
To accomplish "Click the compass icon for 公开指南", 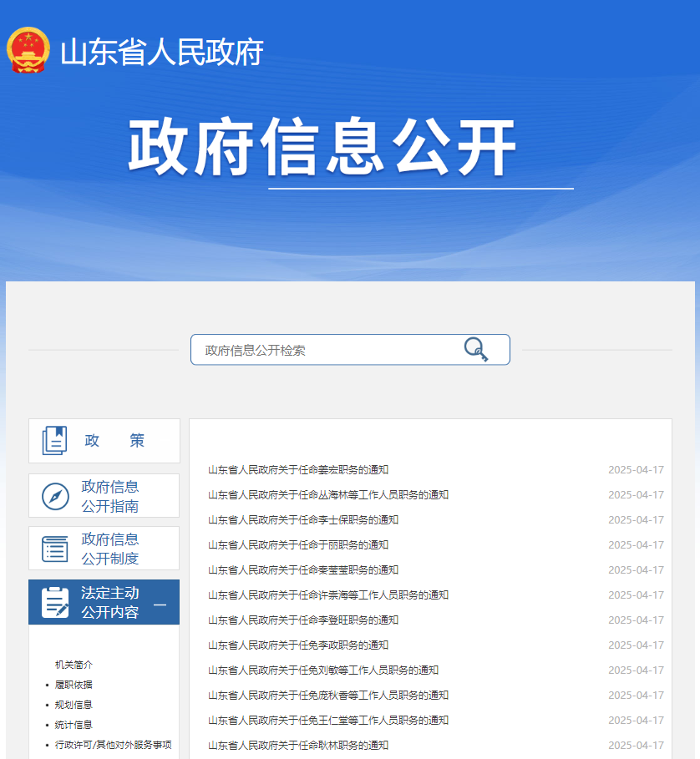I will (x=55, y=496).
